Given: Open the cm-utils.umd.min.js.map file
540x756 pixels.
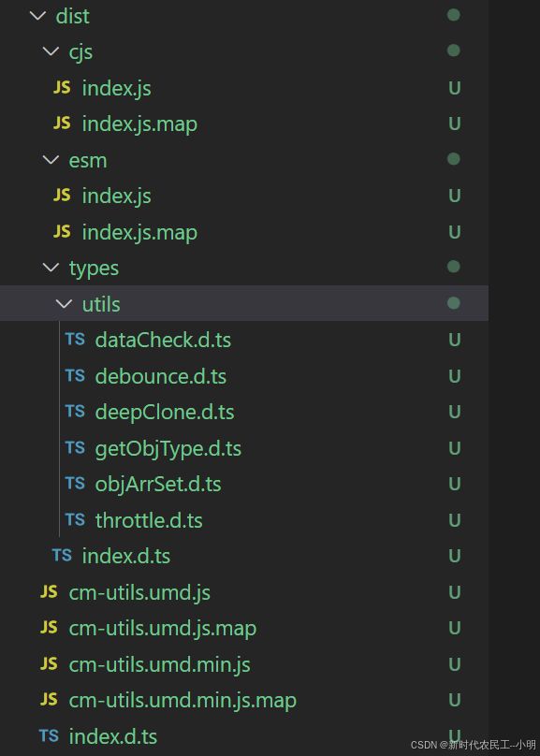Looking at the screenshot, I should (182, 701).
